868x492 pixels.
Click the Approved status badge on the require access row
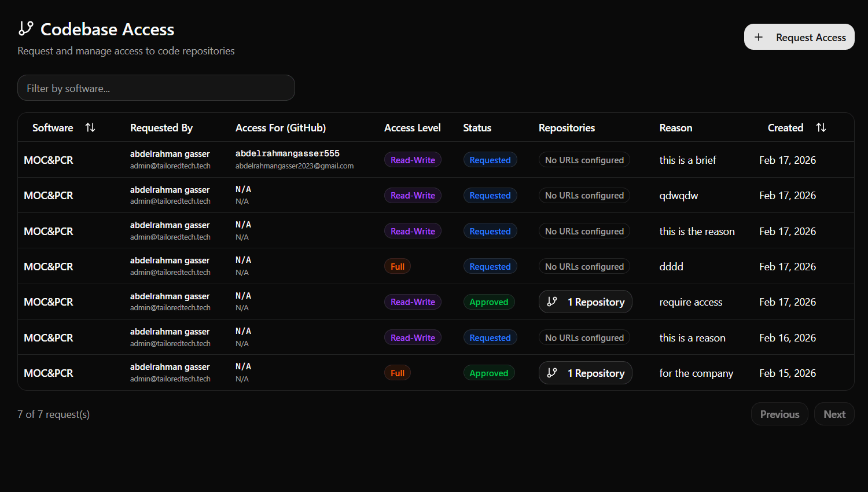coord(489,302)
